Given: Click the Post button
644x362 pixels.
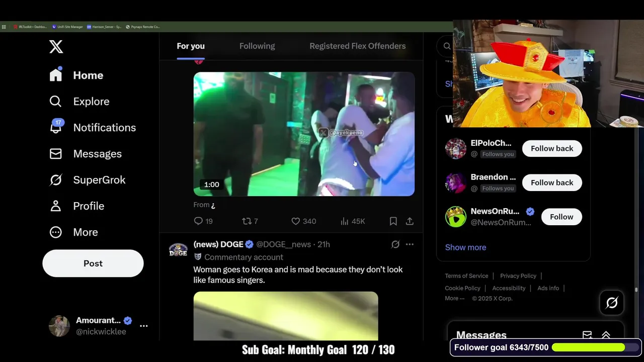Looking at the screenshot, I should [x=93, y=263].
